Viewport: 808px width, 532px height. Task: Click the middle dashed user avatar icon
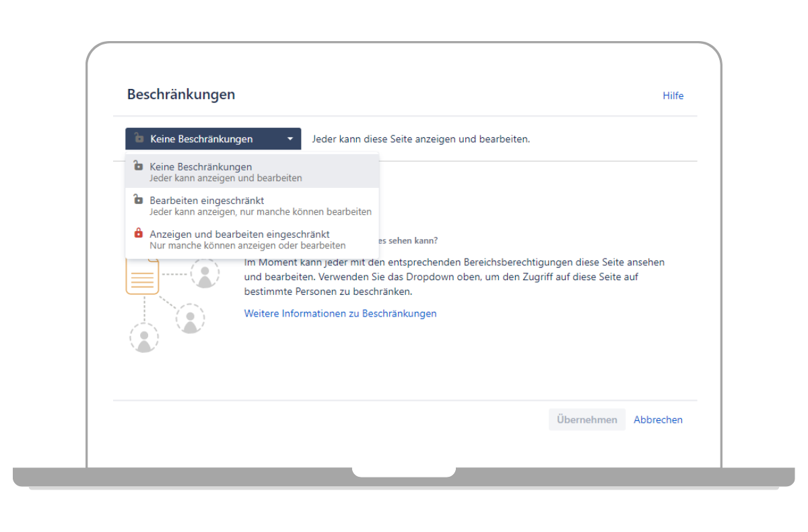(190, 319)
